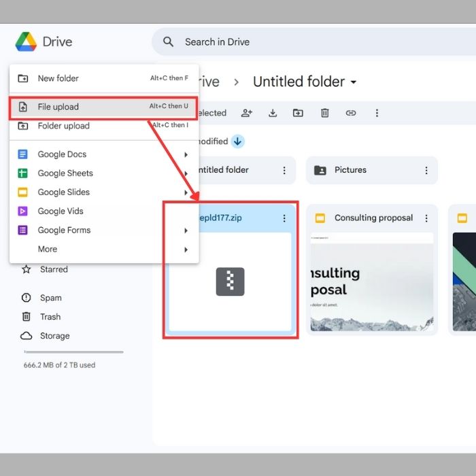Open more actions for the zip file
Viewport: 476px width, 476px height.
(284, 218)
